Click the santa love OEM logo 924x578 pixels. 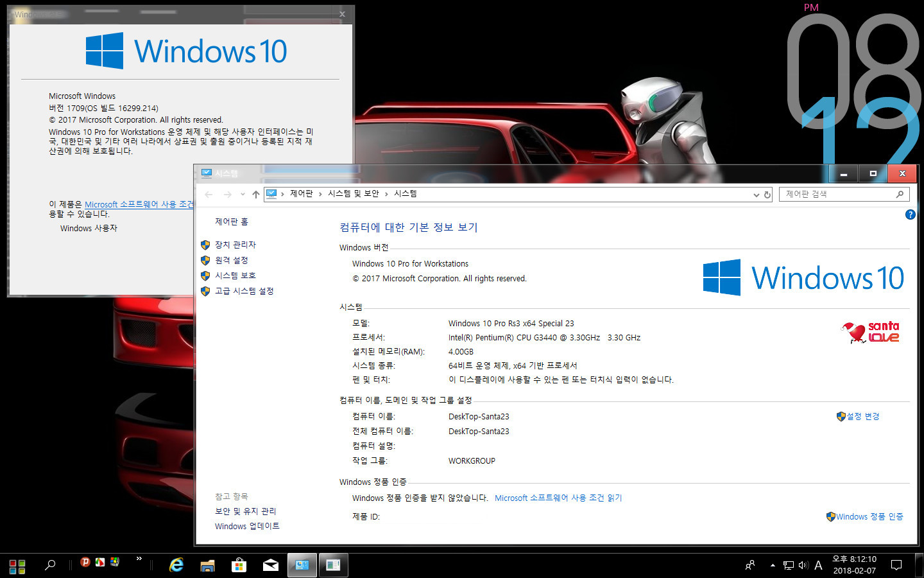tap(870, 333)
